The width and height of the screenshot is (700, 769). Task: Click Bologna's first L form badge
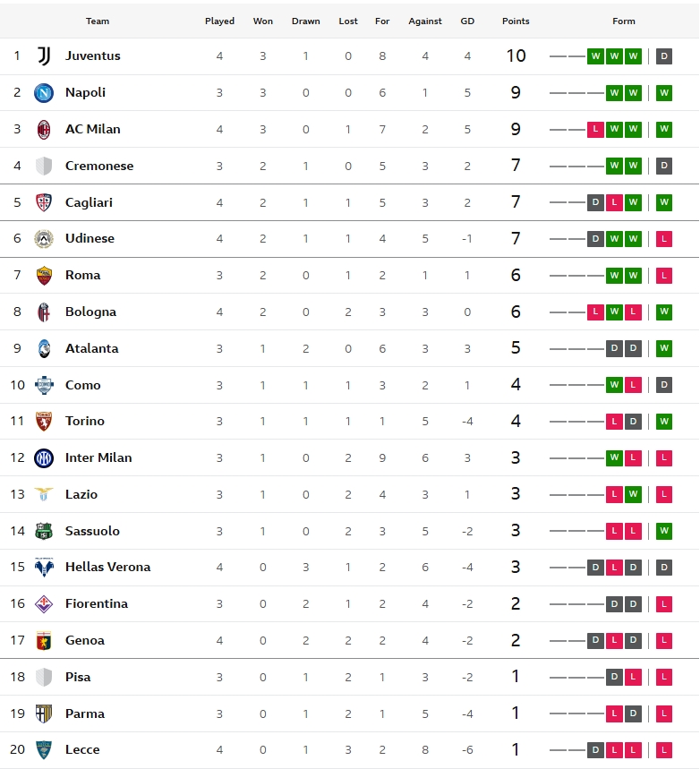click(595, 312)
